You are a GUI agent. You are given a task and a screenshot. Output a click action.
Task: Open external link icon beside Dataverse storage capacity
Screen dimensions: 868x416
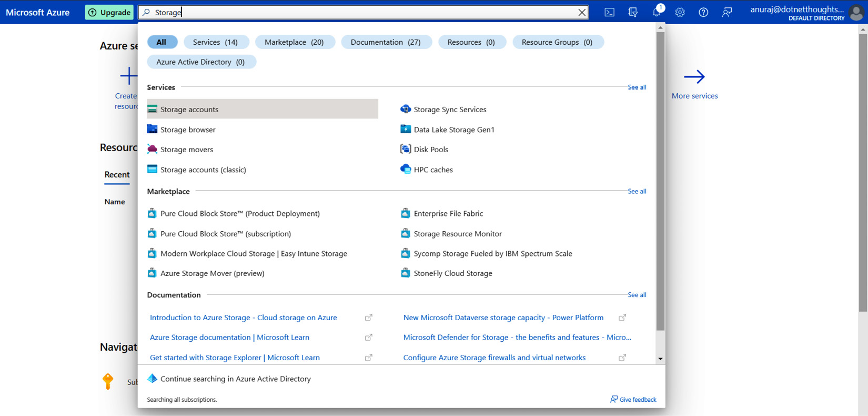pyautogui.click(x=622, y=318)
